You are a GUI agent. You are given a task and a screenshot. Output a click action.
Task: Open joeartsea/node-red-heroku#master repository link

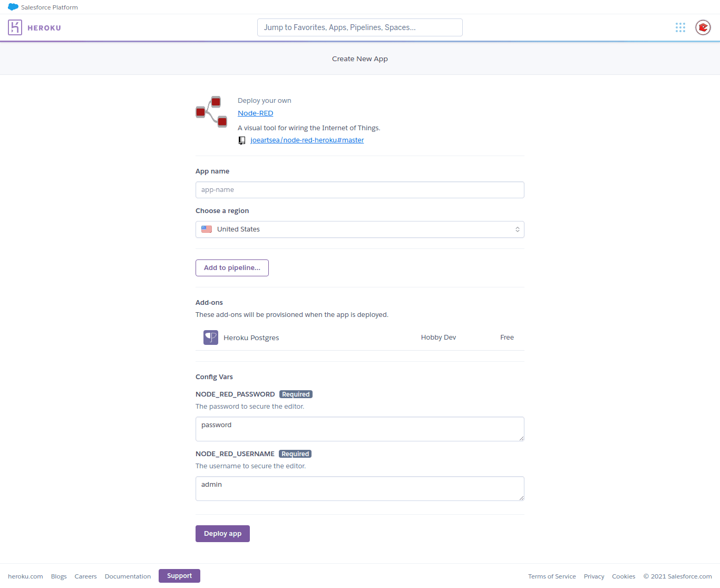[x=307, y=140]
